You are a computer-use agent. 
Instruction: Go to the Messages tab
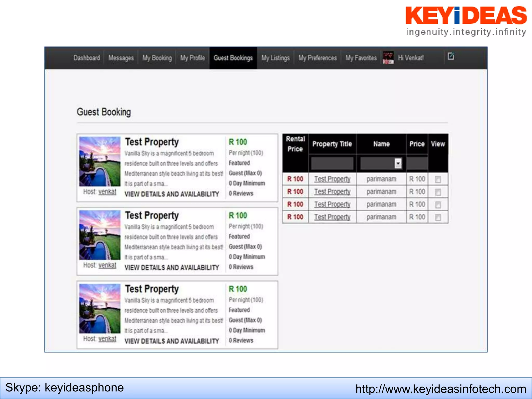[x=121, y=58]
